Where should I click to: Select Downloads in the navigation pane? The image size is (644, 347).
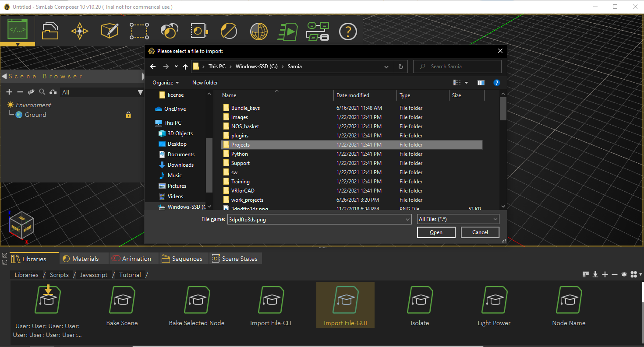pos(180,165)
